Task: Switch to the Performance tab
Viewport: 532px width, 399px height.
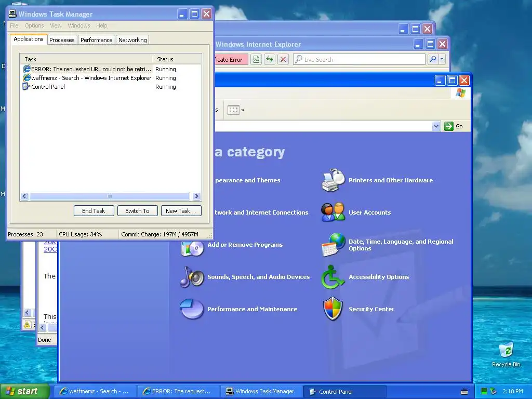Action: click(x=96, y=39)
